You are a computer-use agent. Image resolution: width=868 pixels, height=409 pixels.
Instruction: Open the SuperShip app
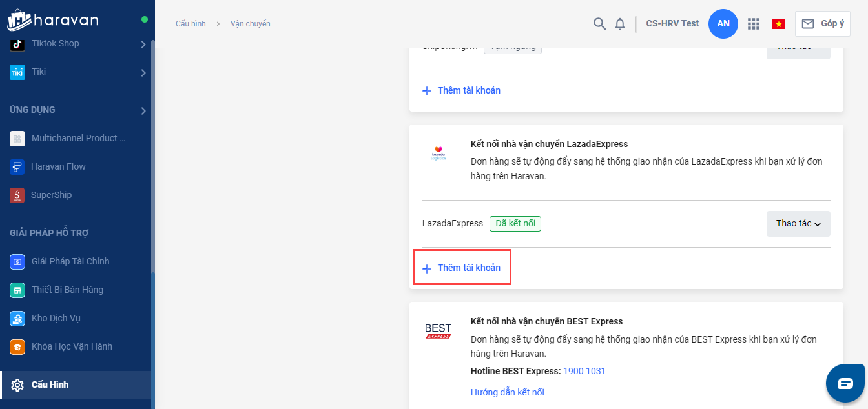pos(51,195)
